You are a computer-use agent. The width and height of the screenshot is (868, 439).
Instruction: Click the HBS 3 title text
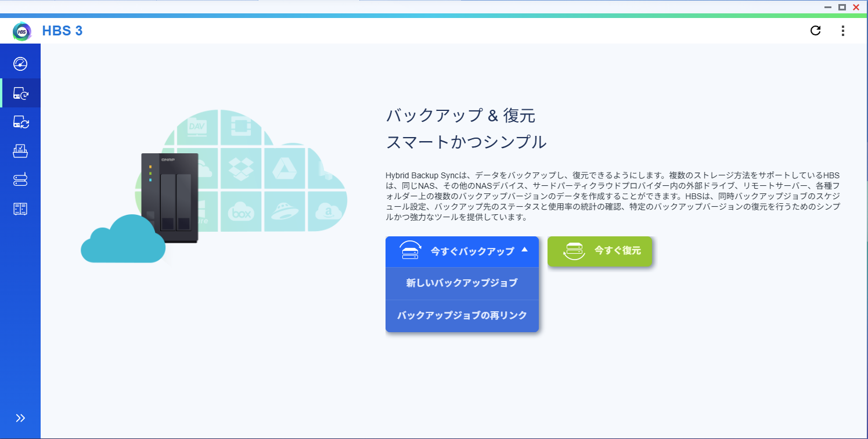pos(62,31)
